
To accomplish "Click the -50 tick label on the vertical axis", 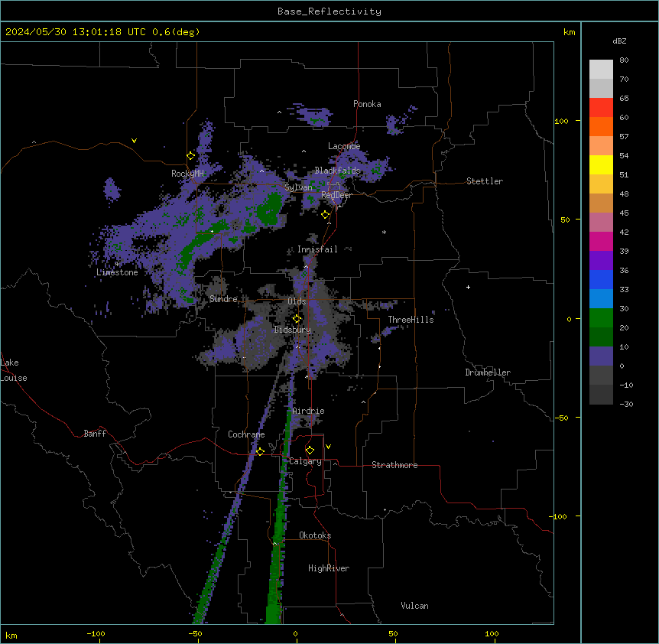I will coord(561,418).
